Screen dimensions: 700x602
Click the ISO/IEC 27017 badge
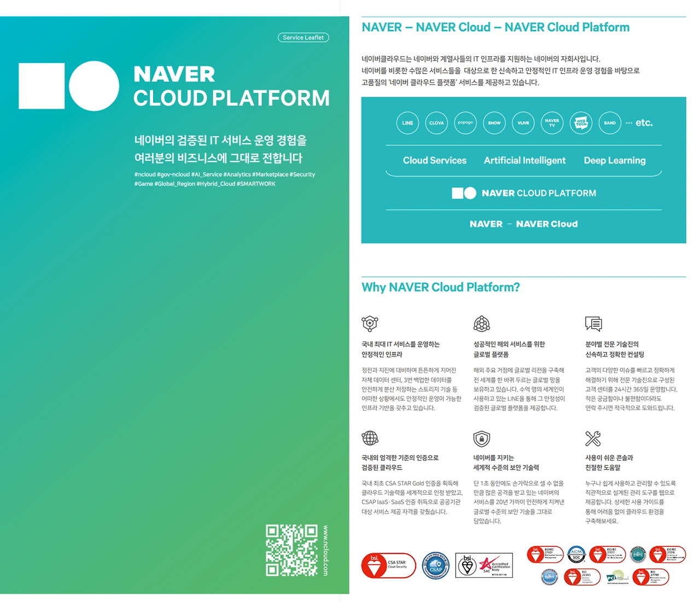[x=607, y=554]
